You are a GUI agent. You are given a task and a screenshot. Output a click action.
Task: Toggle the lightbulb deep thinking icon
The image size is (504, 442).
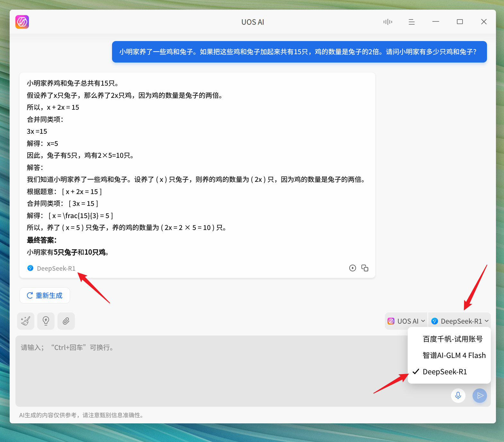point(46,321)
